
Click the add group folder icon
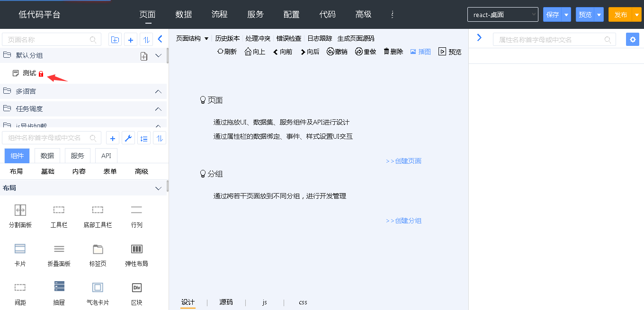[x=115, y=40]
